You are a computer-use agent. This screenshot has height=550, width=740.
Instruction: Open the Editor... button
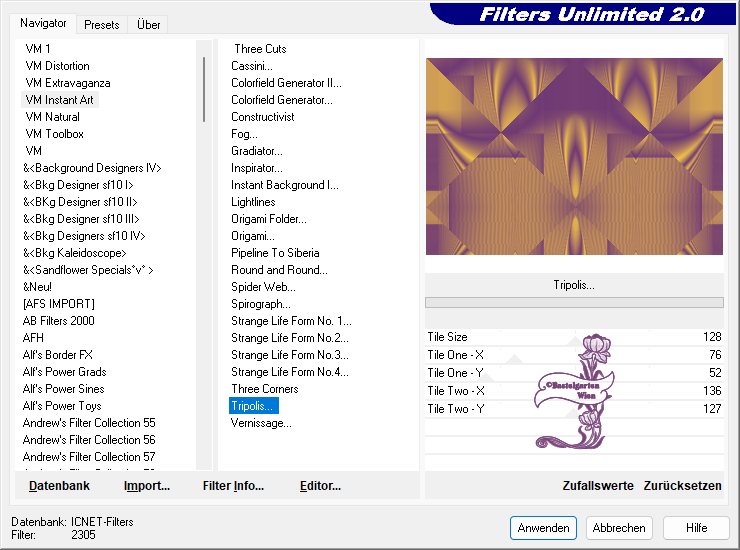tap(320, 486)
